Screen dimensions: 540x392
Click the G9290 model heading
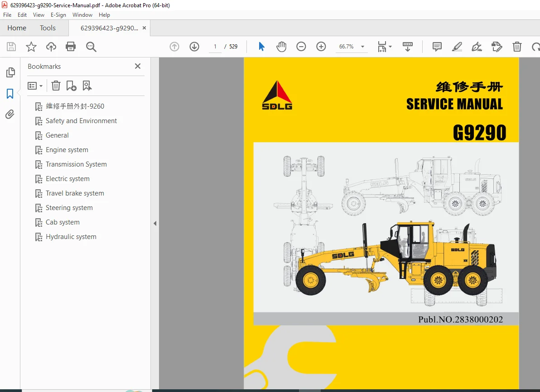(x=479, y=133)
